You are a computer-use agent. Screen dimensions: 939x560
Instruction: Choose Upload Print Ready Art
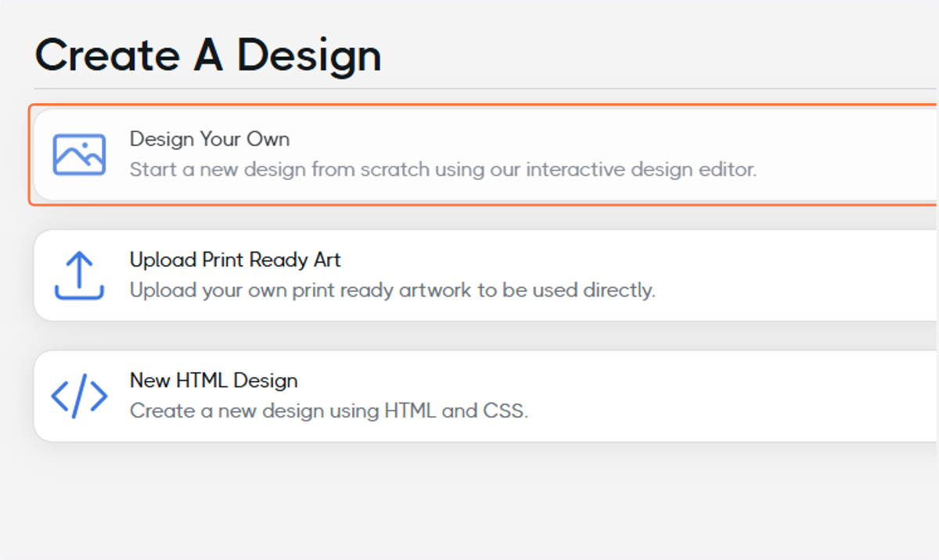coord(485,275)
